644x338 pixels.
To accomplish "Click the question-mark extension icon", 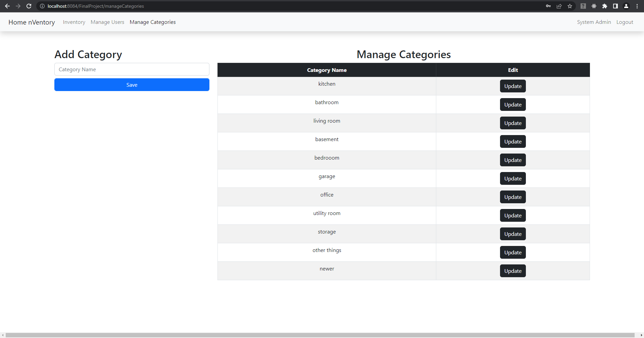I will [583, 6].
